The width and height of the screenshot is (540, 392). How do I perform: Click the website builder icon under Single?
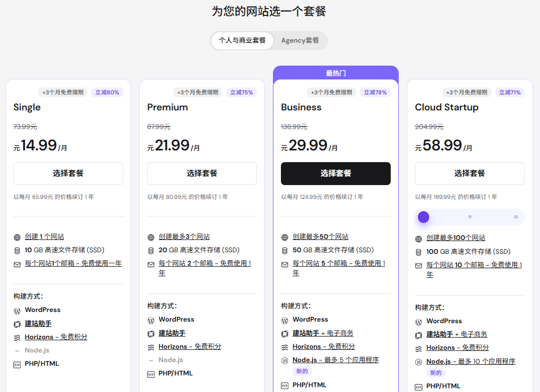point(17,324)
